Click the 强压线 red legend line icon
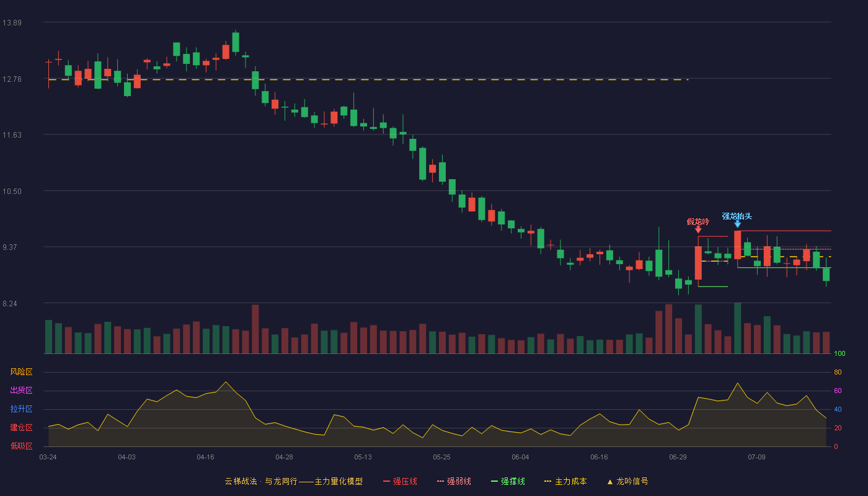The image size is (868, 496). click(x=386, y=482)
